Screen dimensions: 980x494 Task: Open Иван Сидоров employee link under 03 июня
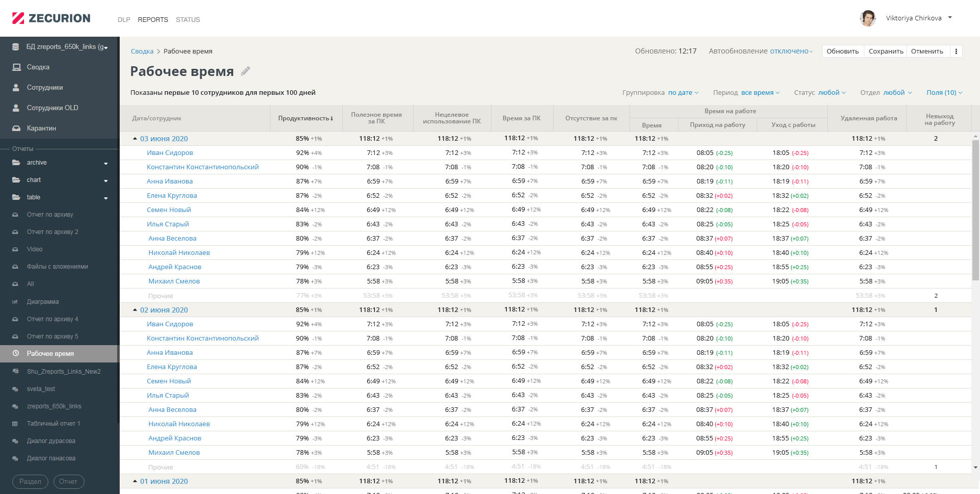pos(170,153)
